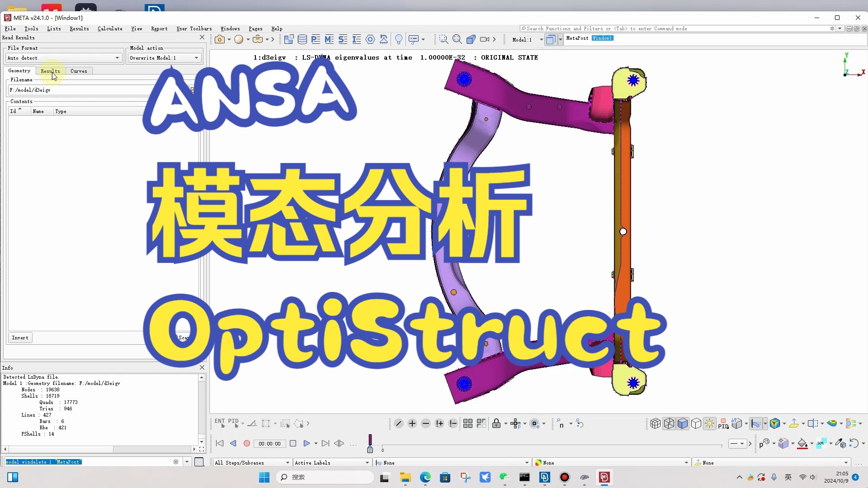Open the lighting bulb tool
The image size is (868, 488).
tap(399, 39)
